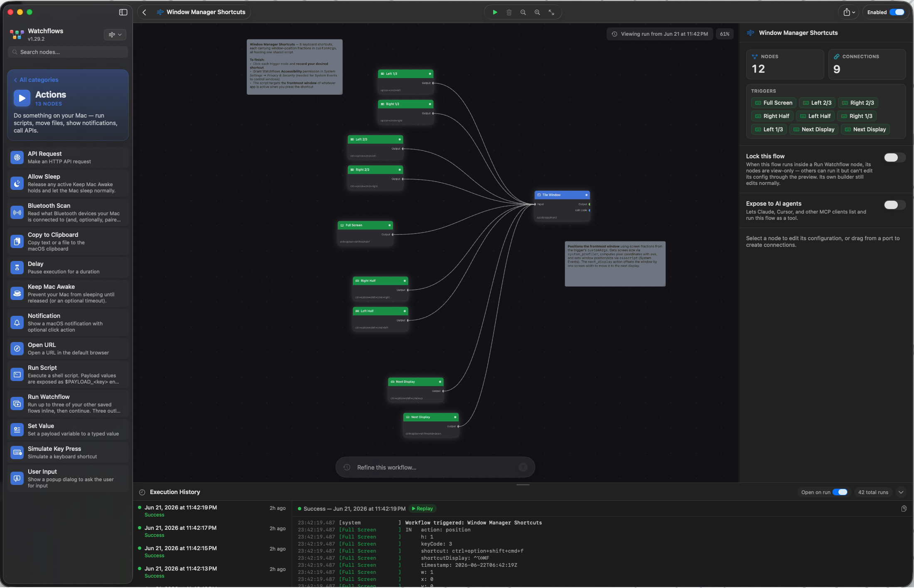Select the Simulate Key Press keyboard icon
This screenshot has width=914, height=588.
(x=17, y=453)
